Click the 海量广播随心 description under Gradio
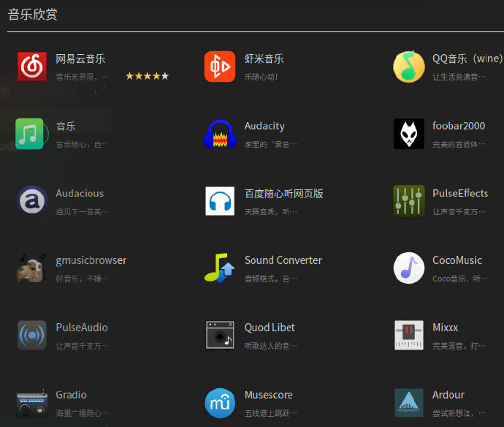This screenshot has width=504, height=427. pyautogui.click(x=83, y=413)
